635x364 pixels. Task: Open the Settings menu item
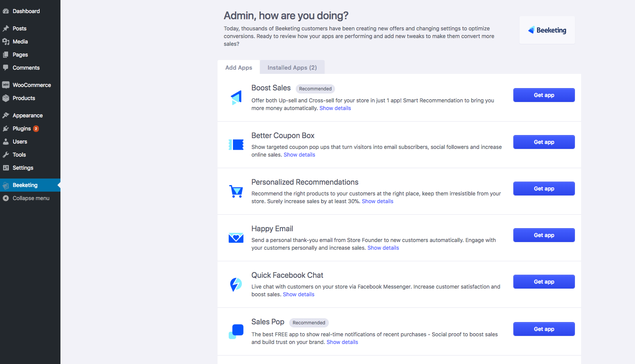point(30,168)
